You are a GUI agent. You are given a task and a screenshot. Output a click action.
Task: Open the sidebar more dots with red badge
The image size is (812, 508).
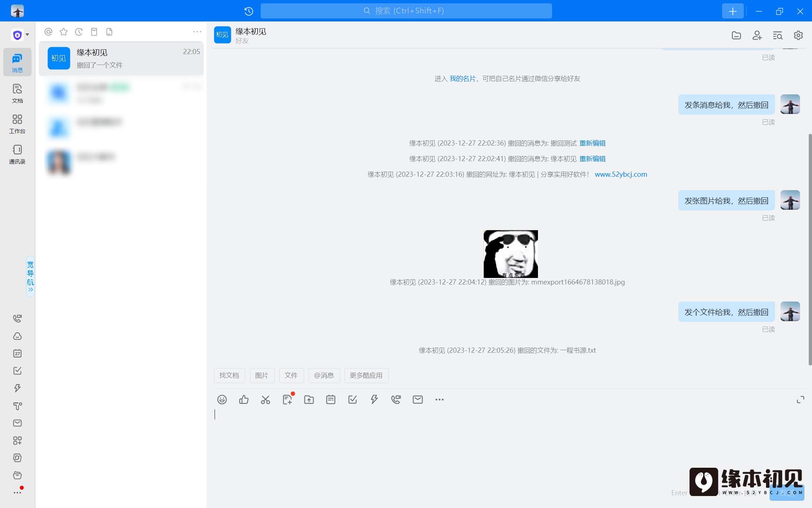click(x=18, y=492)
